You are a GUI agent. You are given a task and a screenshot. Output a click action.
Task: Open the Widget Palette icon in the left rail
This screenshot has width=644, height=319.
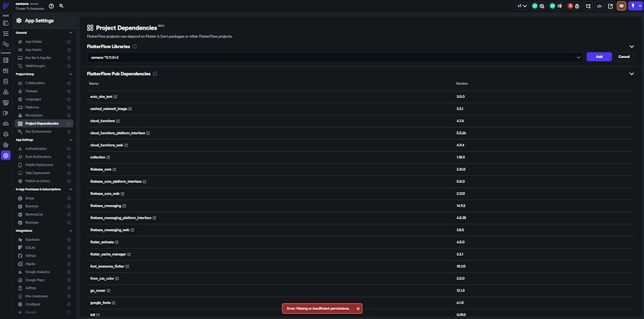[x=6, y=23]
